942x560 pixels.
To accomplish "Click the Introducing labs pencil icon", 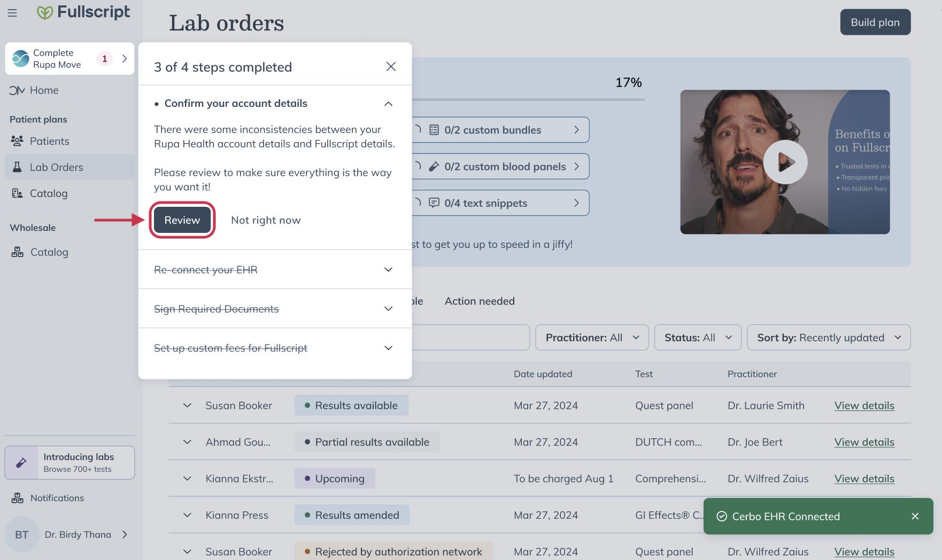I will (x=21, y=462).
